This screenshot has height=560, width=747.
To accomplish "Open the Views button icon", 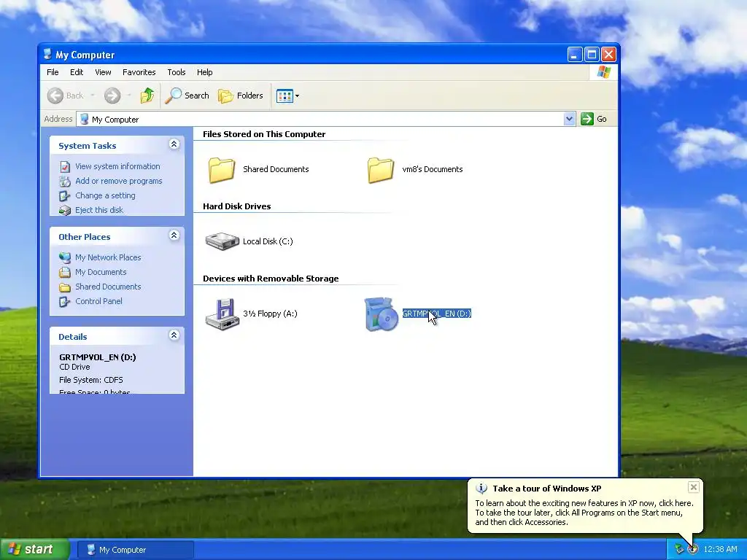I will point(285,96).
